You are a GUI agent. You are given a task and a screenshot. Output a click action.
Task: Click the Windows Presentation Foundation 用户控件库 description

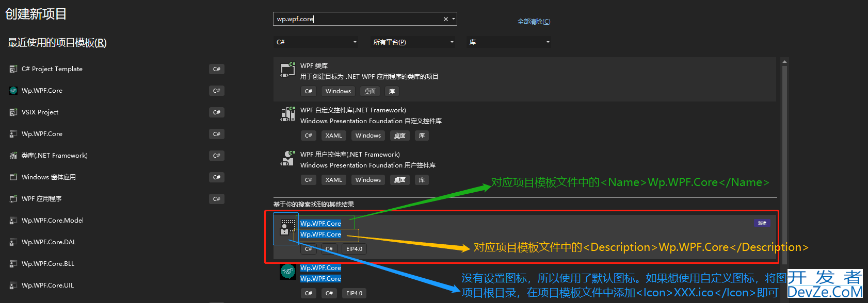(368, 165)
